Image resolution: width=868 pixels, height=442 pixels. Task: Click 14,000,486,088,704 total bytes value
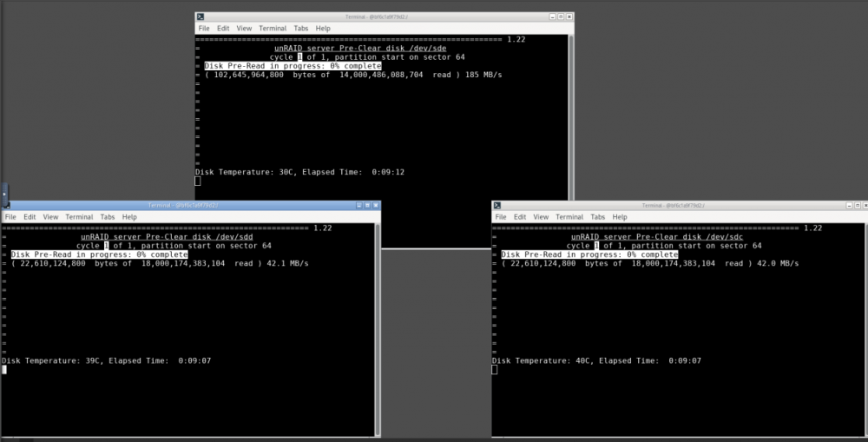click(381, 75)
